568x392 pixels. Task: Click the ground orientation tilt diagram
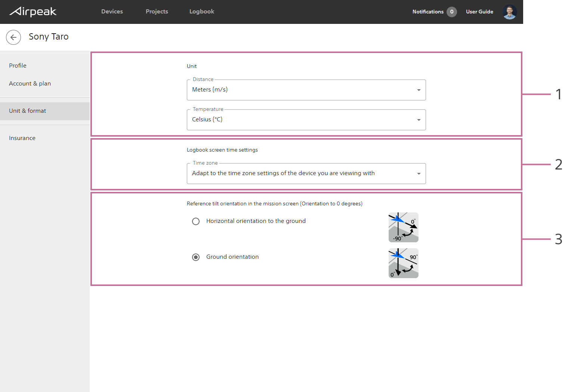pos(404,263)
